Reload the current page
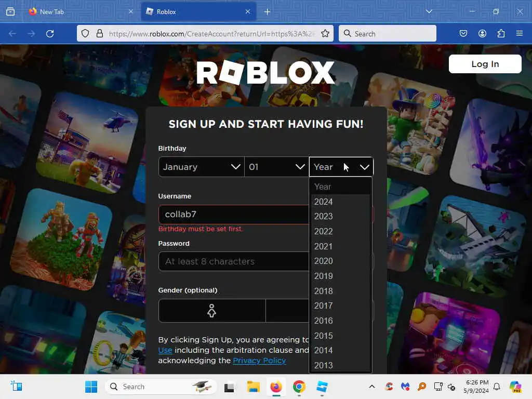Viewport: 532px width, 399px height. (50, 34)
